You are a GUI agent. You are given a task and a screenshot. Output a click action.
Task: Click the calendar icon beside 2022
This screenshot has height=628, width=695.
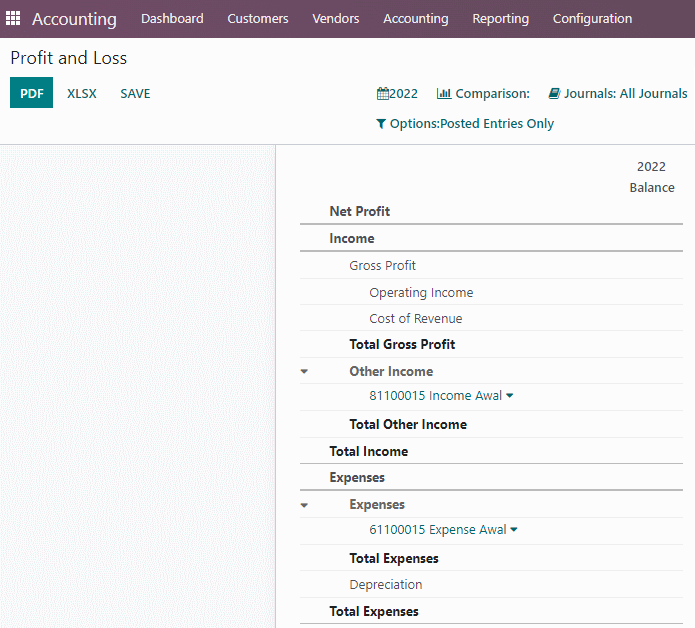tap(383, 94)
